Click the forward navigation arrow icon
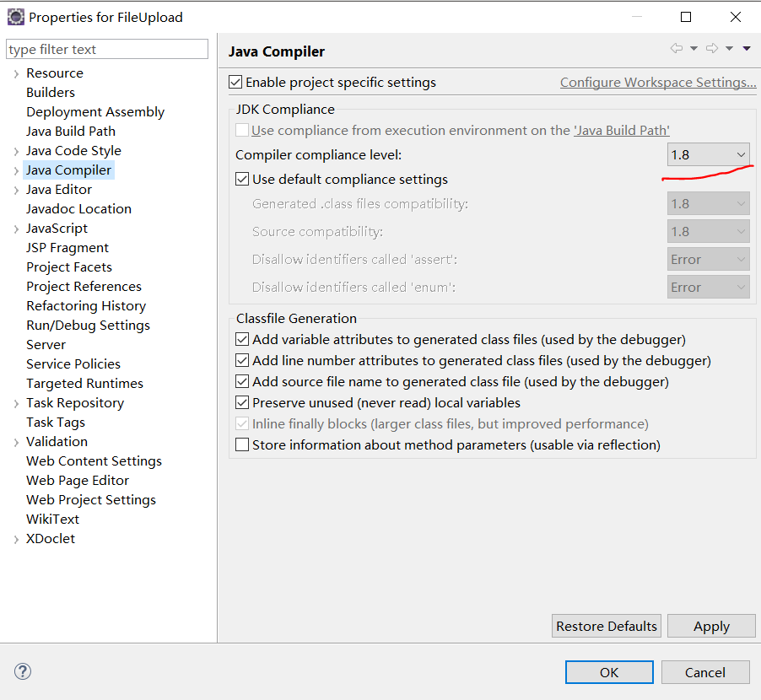This screenshot has width=761, height=700. coord(712,48)
